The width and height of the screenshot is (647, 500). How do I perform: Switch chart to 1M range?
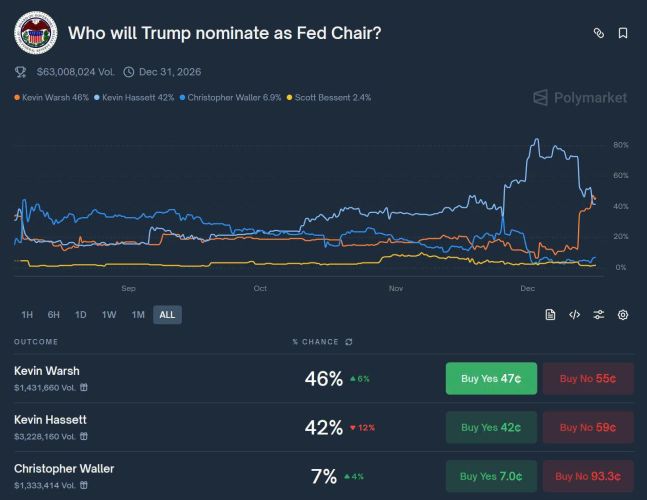tap(138, 314)
